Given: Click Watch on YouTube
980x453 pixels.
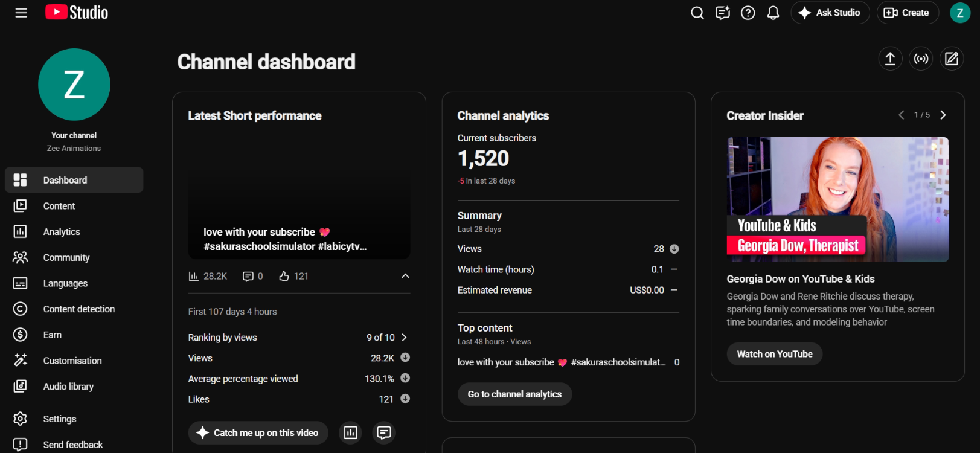Looking at the screenshot, I should (775, 354).
